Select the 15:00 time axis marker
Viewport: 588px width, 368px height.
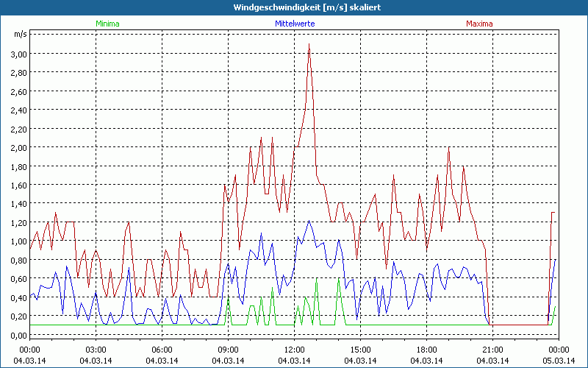360,350
